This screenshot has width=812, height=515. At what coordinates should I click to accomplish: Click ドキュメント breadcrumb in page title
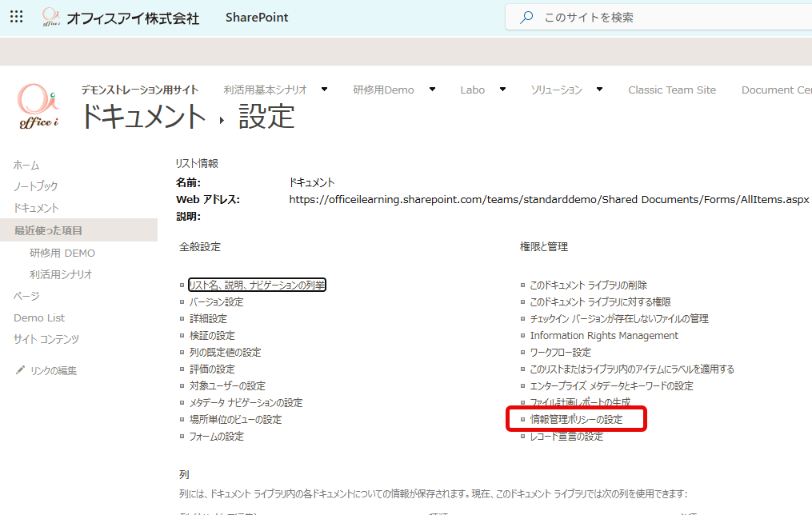pos(143,117)
